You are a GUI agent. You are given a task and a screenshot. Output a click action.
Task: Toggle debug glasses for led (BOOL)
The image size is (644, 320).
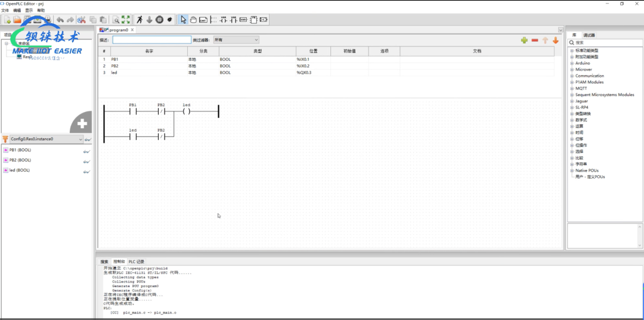86,172
